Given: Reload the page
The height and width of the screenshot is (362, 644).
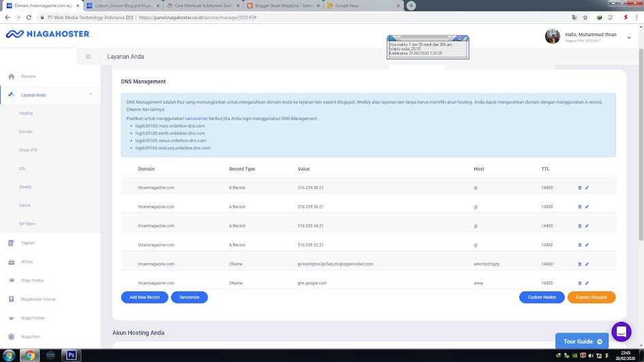Looking at the screenshot, I should [x=29, y=18].
